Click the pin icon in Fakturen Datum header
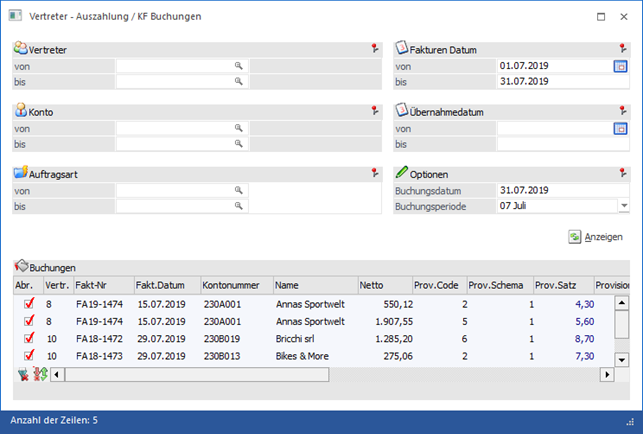Viewport: 643px width, 434px height. coord(625,48)
